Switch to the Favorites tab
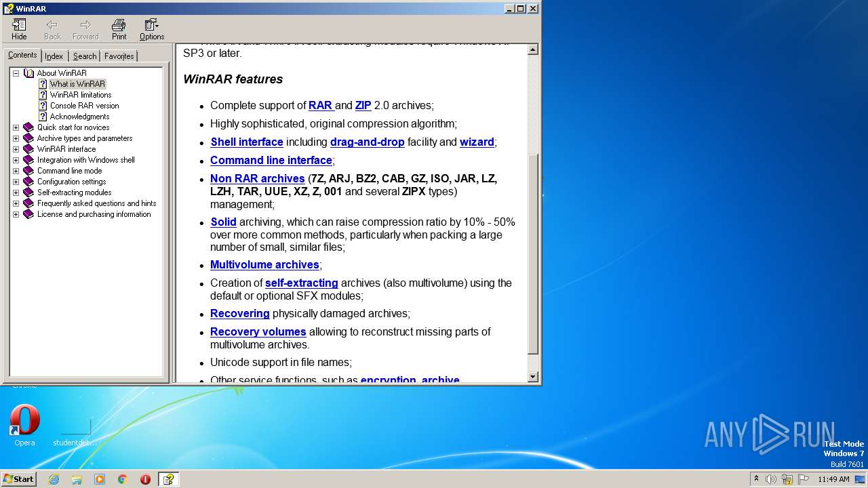This screenshot has width=868, height=488. 119,56
